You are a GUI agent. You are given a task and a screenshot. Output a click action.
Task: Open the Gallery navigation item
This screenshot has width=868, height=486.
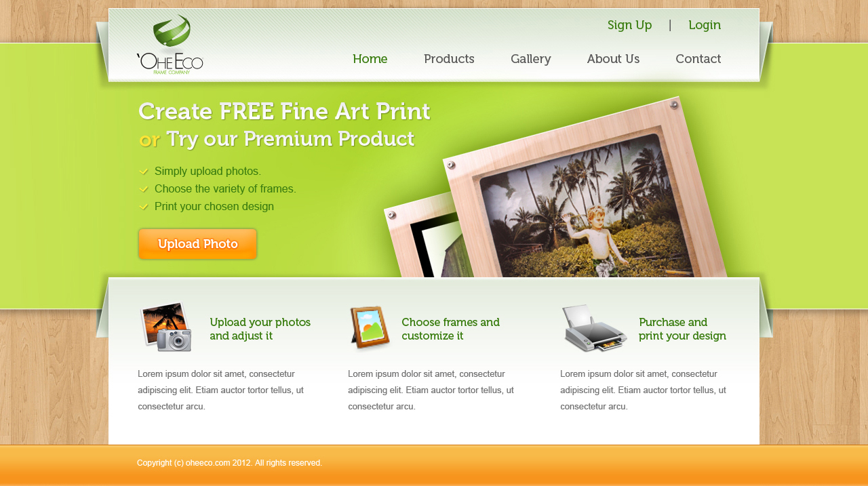click(531, 60)
